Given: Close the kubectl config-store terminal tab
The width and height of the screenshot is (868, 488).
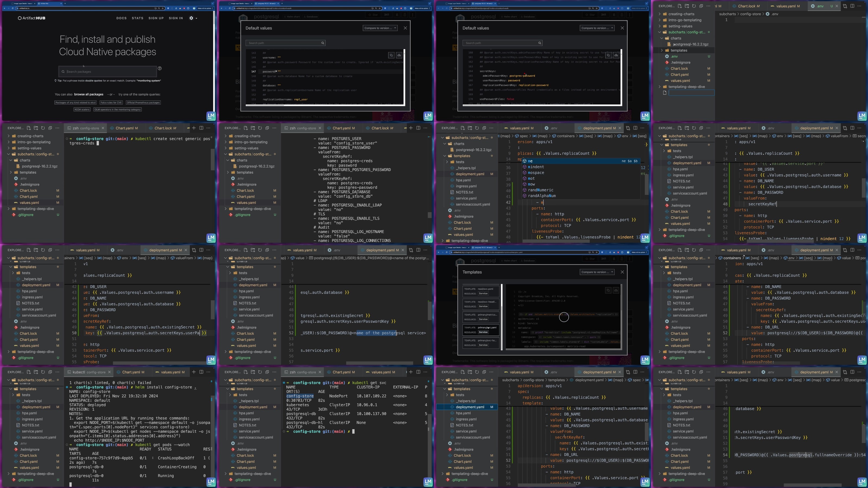Looking at the screenshot, I should point(109,372).
